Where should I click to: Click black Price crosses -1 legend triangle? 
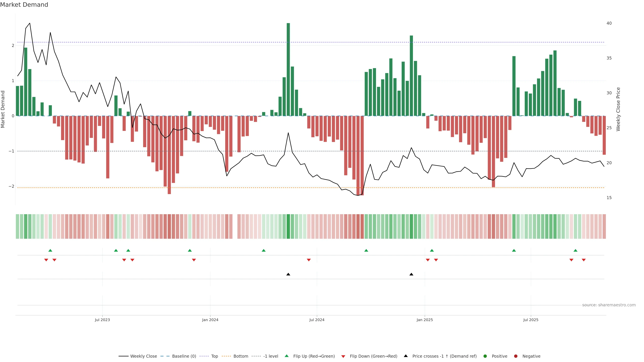[x=406, y=356]
